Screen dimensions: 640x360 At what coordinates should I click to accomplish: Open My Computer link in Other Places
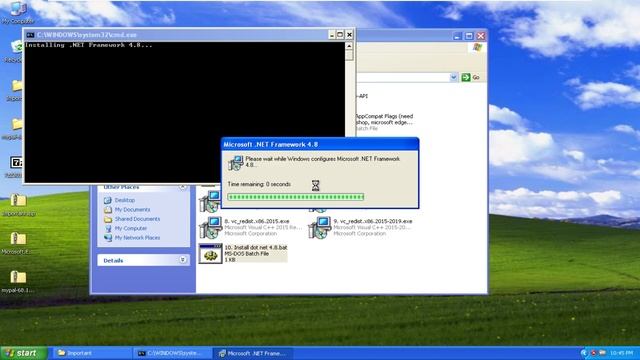[x=130, y=228]
